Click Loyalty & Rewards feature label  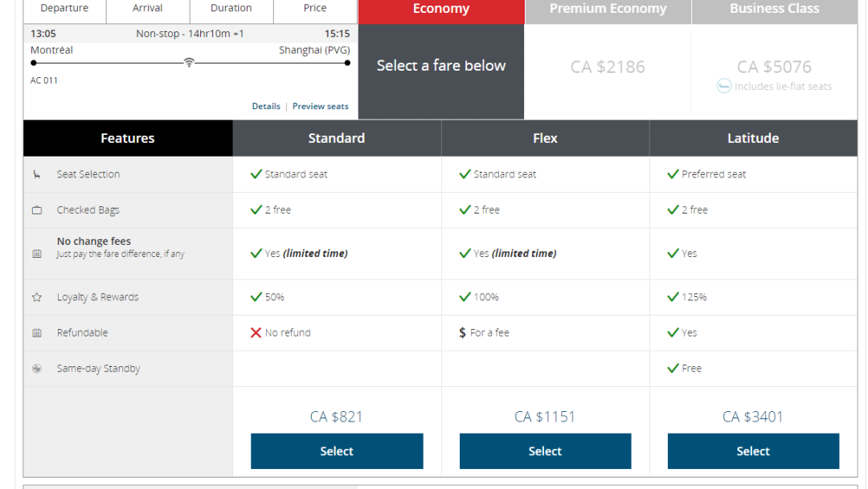click(97, 297)
